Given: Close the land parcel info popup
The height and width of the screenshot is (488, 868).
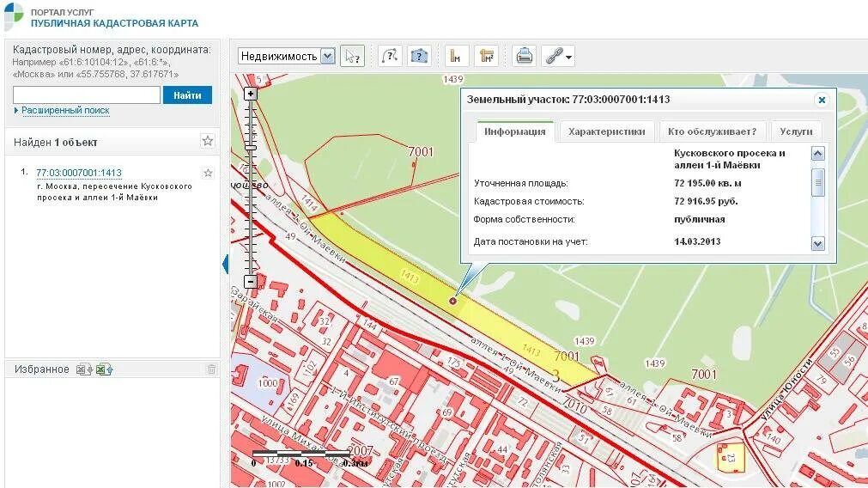Looking at the screenshot, I should point(822,100).
